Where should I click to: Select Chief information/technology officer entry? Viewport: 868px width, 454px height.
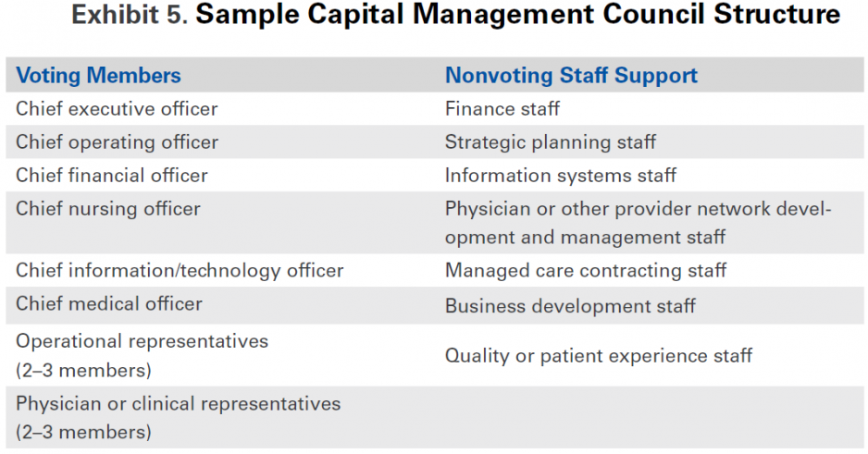[180, 271]
